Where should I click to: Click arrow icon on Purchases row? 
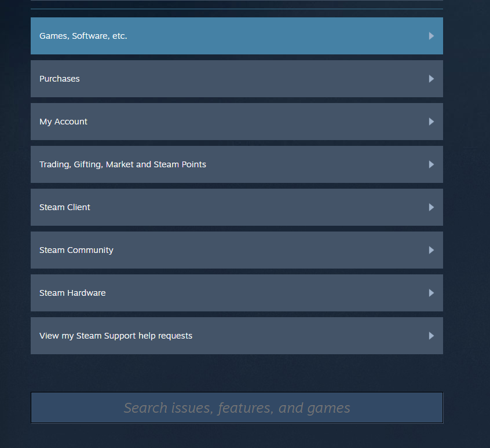click(x=432, y=79)
